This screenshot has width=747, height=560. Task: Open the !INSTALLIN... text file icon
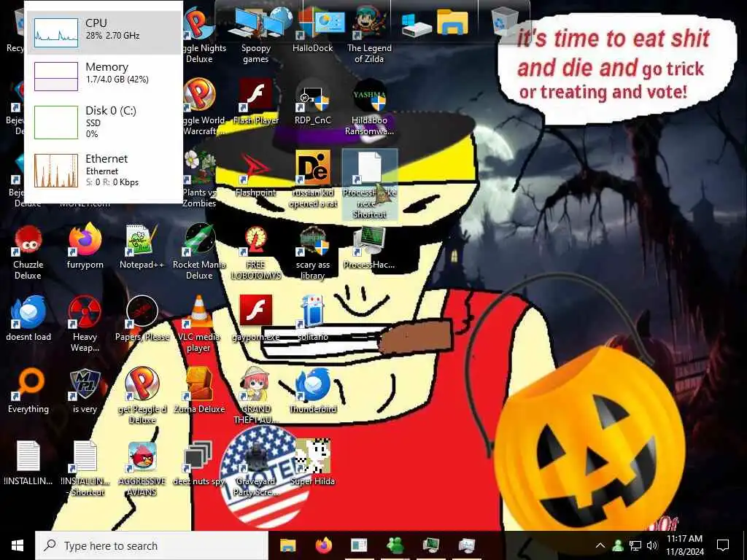tap(28, 463)
